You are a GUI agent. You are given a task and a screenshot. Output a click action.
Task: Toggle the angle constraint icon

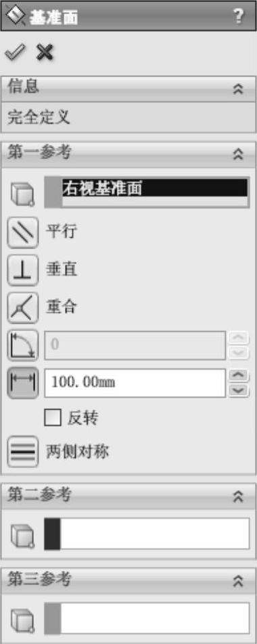23,345
